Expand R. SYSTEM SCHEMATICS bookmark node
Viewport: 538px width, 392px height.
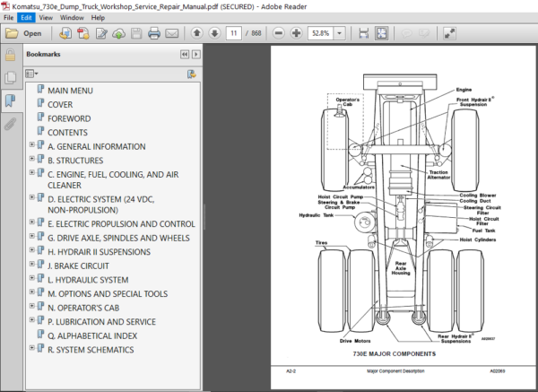click(x=31, y=348)
